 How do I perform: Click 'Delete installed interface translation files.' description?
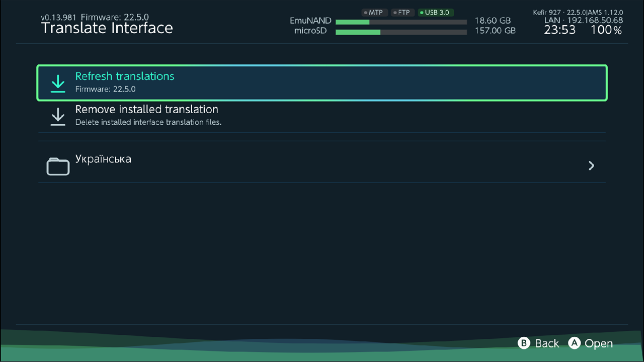point(148,122)
